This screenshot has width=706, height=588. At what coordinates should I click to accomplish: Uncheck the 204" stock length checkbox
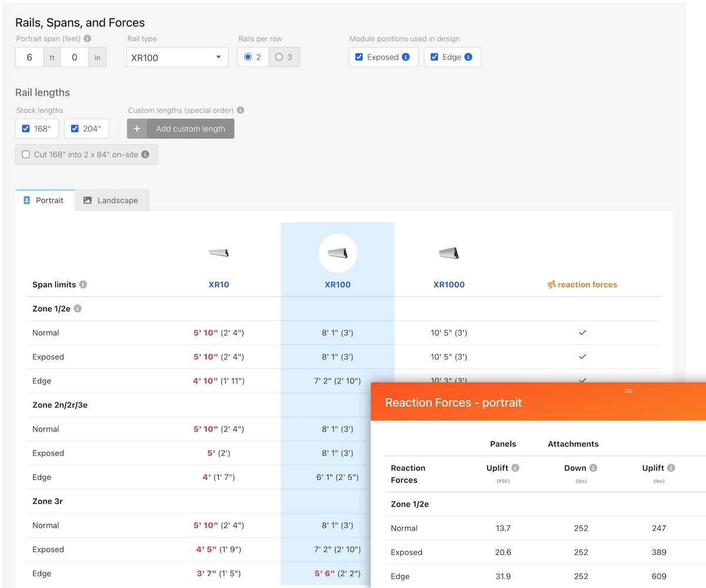click(75, 129)
